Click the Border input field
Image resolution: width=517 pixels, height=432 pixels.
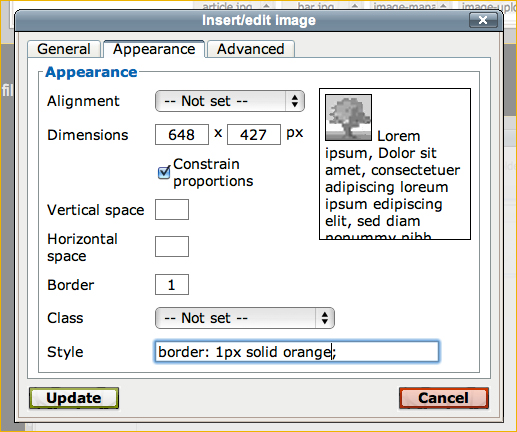[172, 285]
